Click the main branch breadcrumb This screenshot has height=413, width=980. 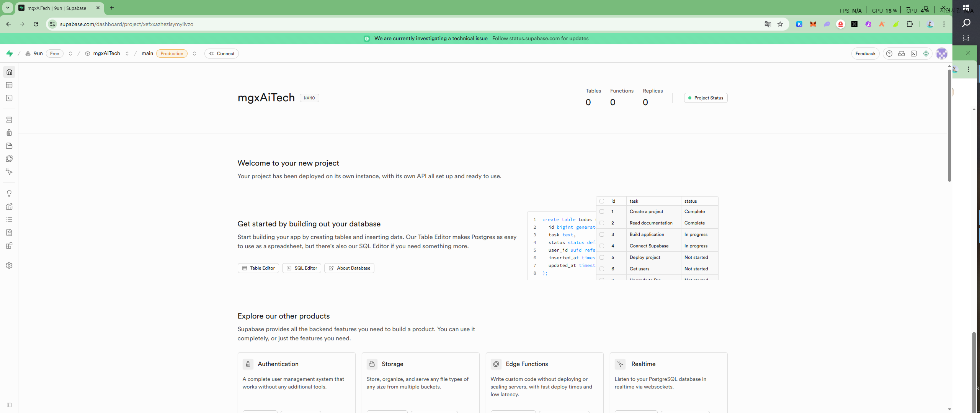(147, 54)
